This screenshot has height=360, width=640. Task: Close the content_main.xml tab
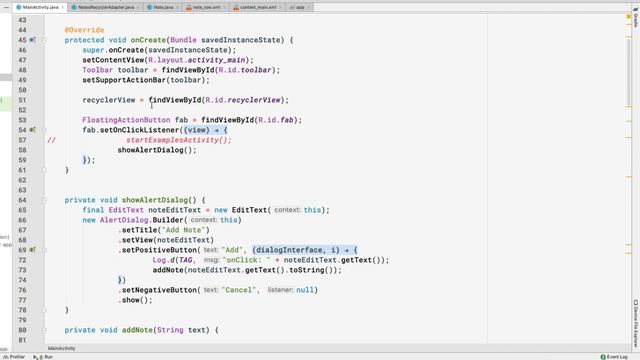(x=280, y=7)
